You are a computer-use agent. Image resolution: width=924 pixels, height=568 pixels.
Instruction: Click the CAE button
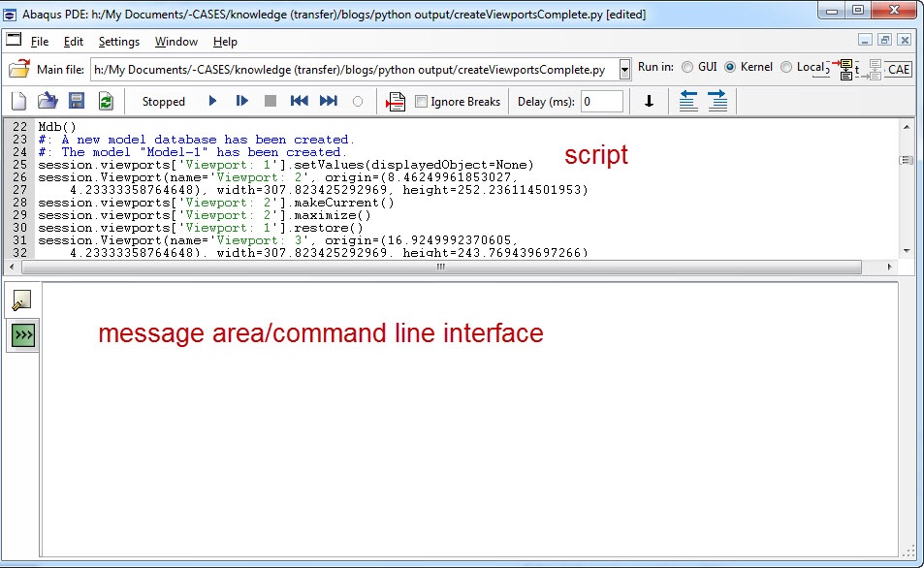coord(898,69)
